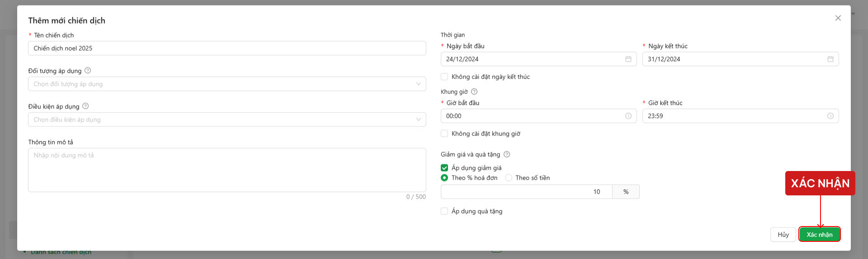Show help for Đối tượng áp dụng
This screenshot has height=259, width=868.
(88, 70)
